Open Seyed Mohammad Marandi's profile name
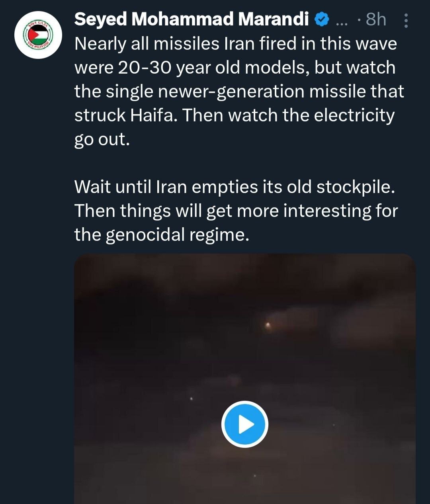Image resolution: width=430 pixels, height=504 pixels. pos(191,19)
